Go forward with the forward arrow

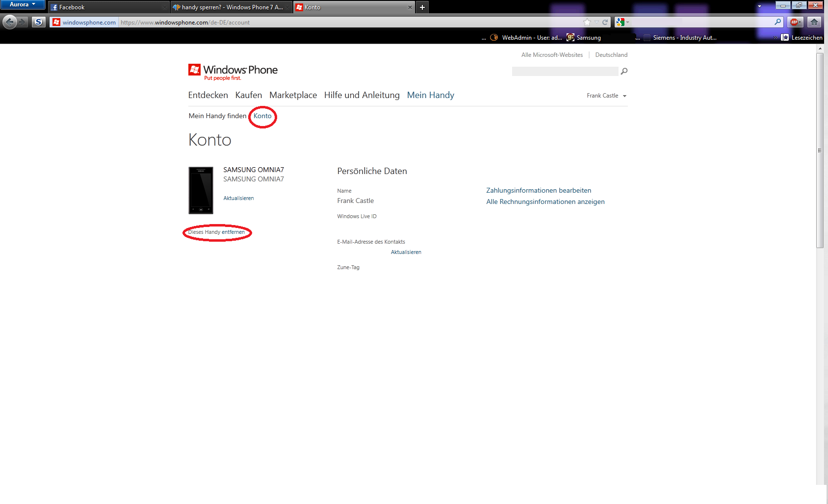pos(23,22)
